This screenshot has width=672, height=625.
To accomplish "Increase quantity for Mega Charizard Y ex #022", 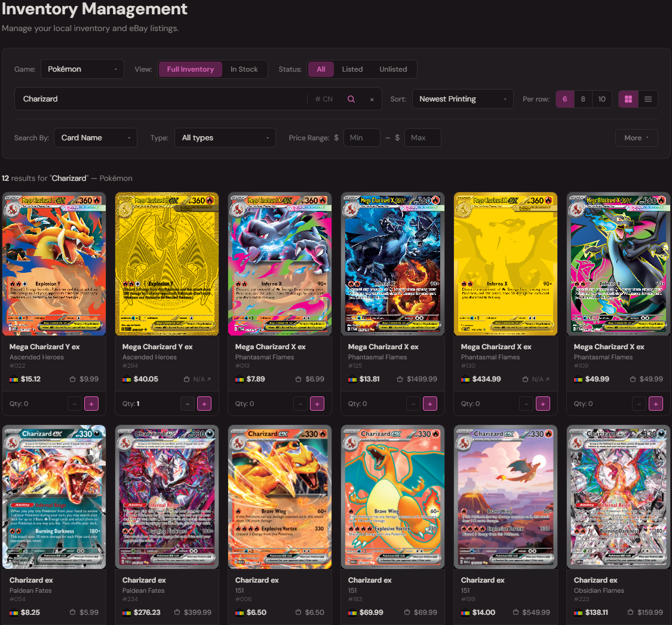I will click(91, 404).
